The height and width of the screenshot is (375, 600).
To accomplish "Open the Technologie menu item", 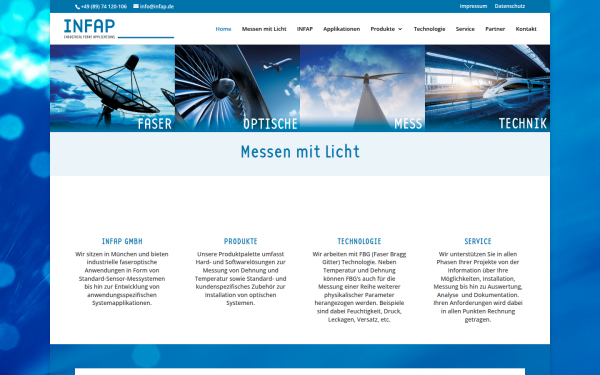I will (429, 29).
